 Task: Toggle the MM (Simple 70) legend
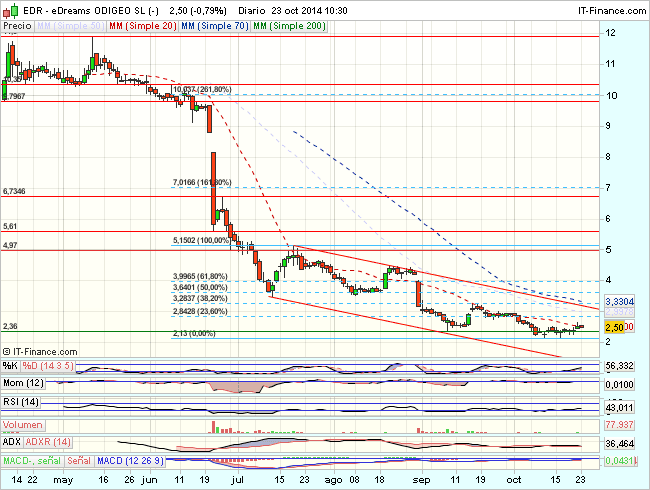tap(215, 26)
